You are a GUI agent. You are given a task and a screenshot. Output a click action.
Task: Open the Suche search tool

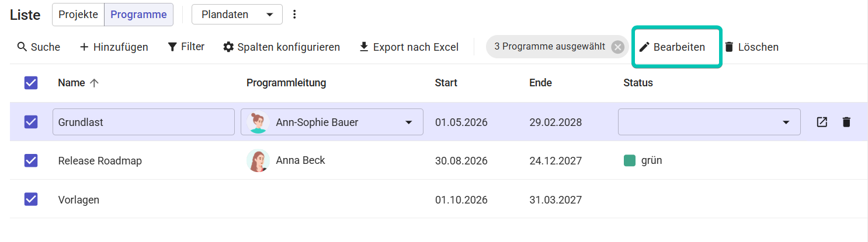39,47
